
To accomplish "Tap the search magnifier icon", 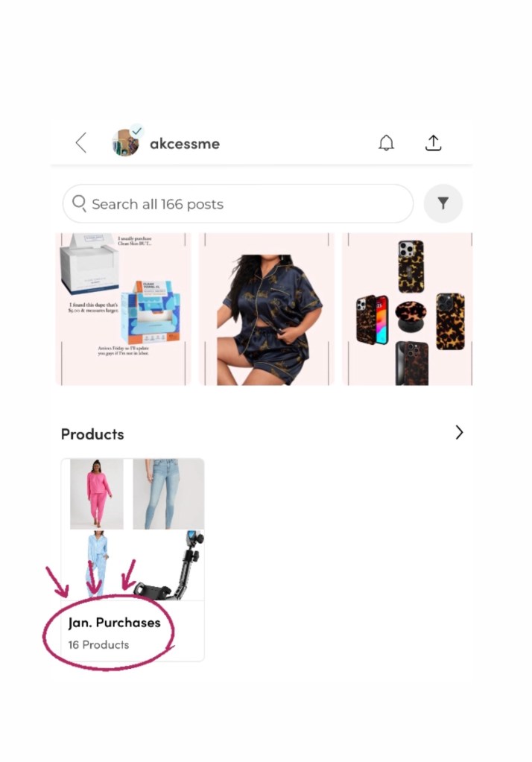I will tap(79, 203).
